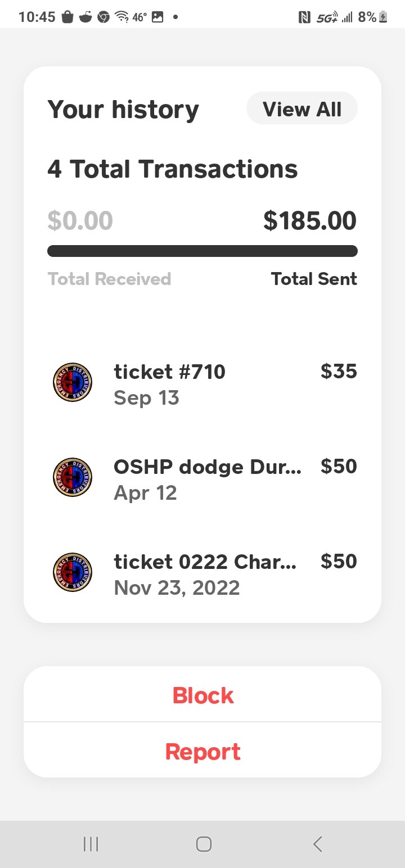Tap the shopping bag notification icon
The height and width of the screenshot is (868, 405).
tap(67, 17)
